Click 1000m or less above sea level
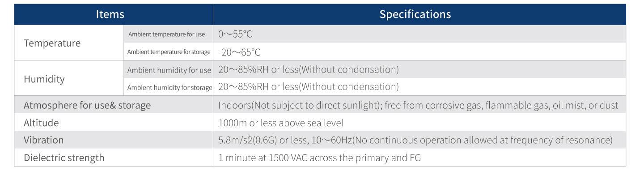The image size is (644, 172). coord(281,123)
